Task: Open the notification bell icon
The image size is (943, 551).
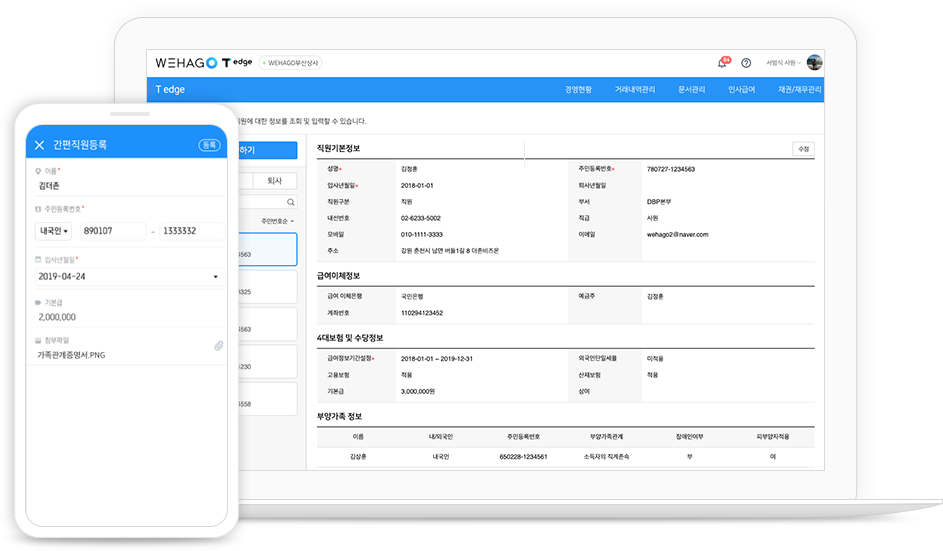Action: pos(722,63)
